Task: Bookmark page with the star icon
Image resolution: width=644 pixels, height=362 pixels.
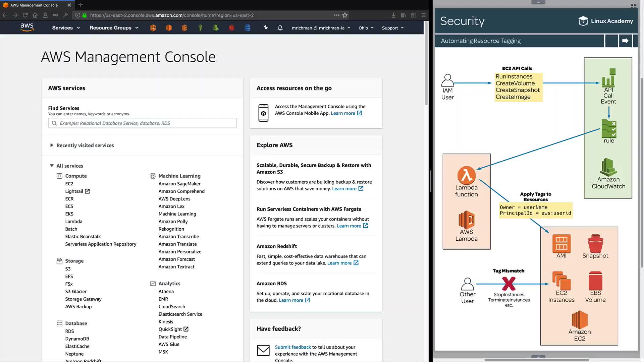Action: pyautogui.click(x=345, y=15)
